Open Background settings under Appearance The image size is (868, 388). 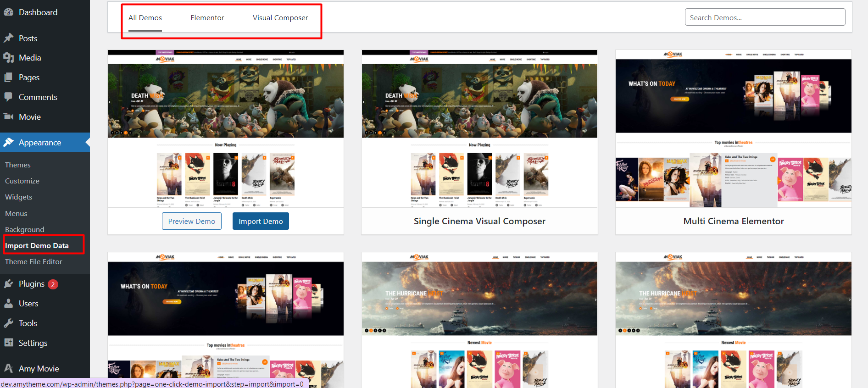click(25, 230)
